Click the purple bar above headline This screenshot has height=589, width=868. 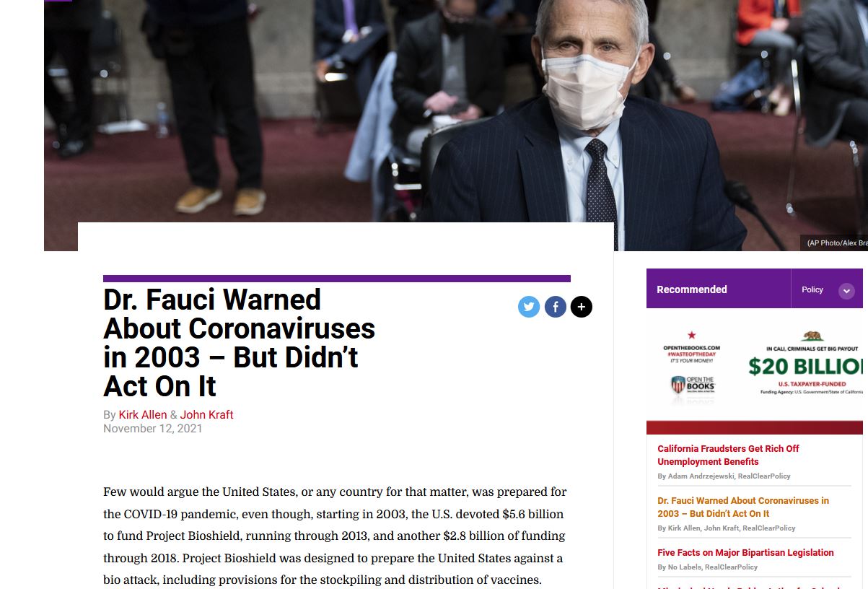[337, 278]
